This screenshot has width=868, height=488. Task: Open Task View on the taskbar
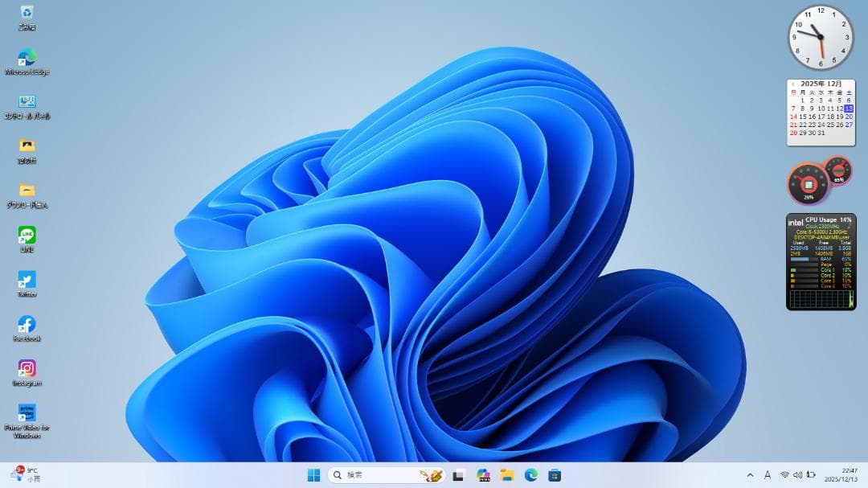458,475
